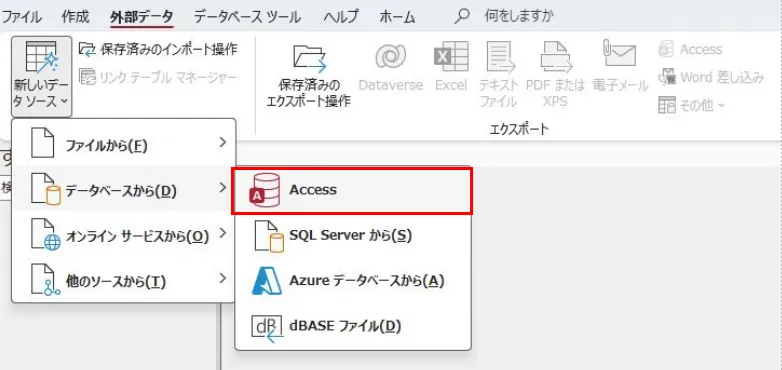Click the small Access icon in export group

coord(666,49)
